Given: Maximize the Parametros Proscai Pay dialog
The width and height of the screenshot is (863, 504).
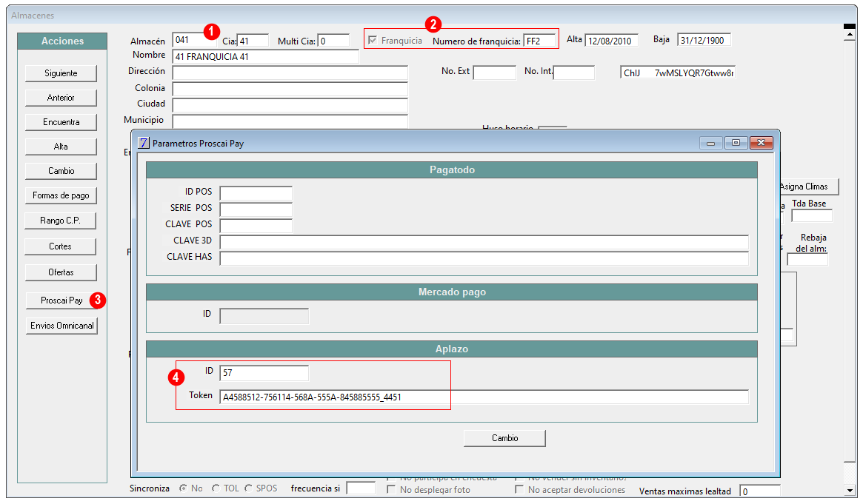Looking at the screenshot, I should pos(736,143).
